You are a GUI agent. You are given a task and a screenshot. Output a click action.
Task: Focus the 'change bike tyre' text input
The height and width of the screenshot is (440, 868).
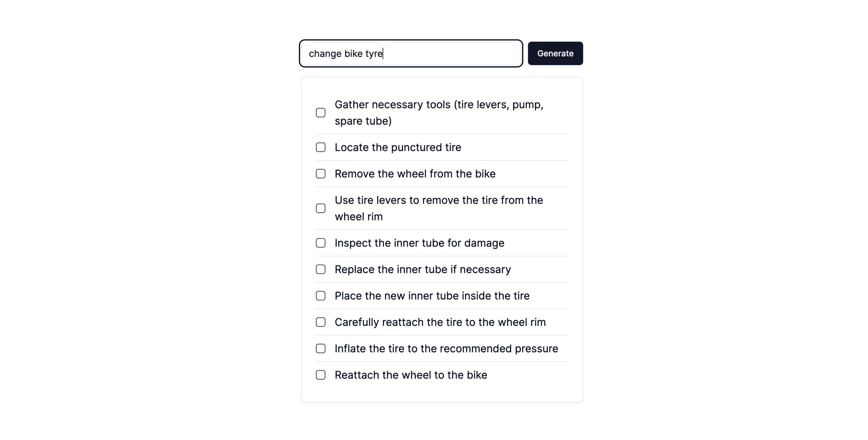point(411,53)
